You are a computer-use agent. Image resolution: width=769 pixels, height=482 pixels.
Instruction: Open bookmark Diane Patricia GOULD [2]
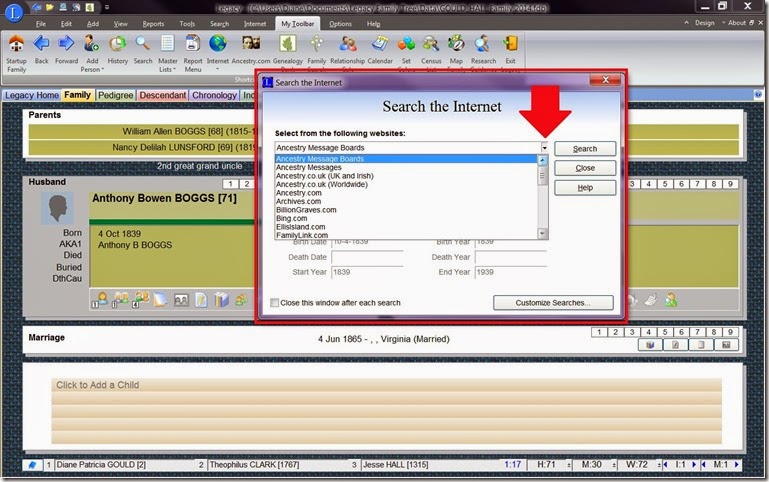click(x=124, y=464)
